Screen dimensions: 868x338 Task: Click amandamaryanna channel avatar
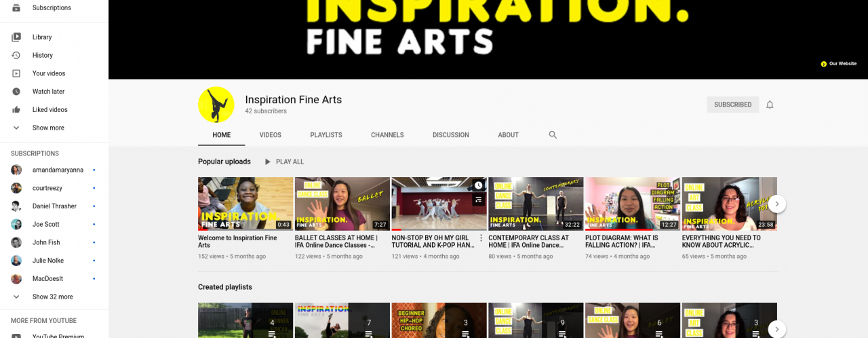16,170
